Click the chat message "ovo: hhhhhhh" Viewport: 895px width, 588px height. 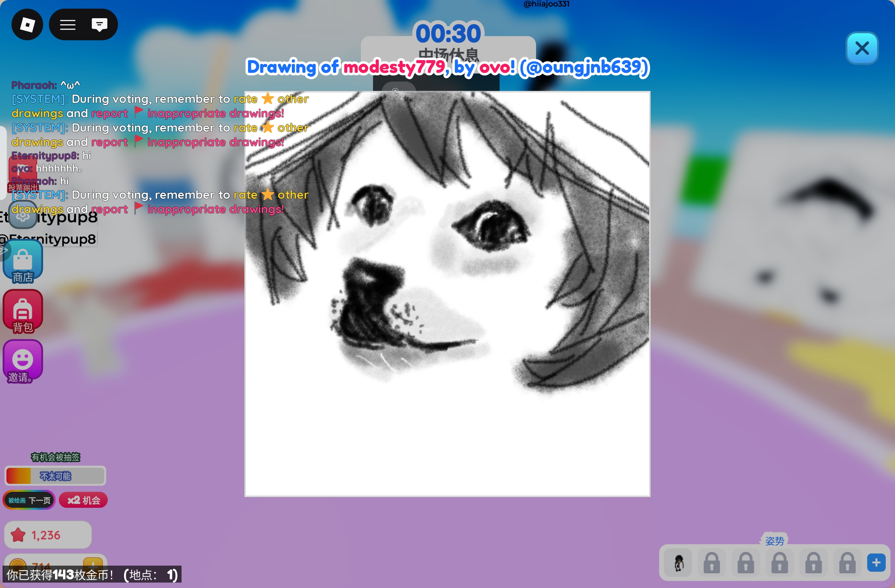47,168
